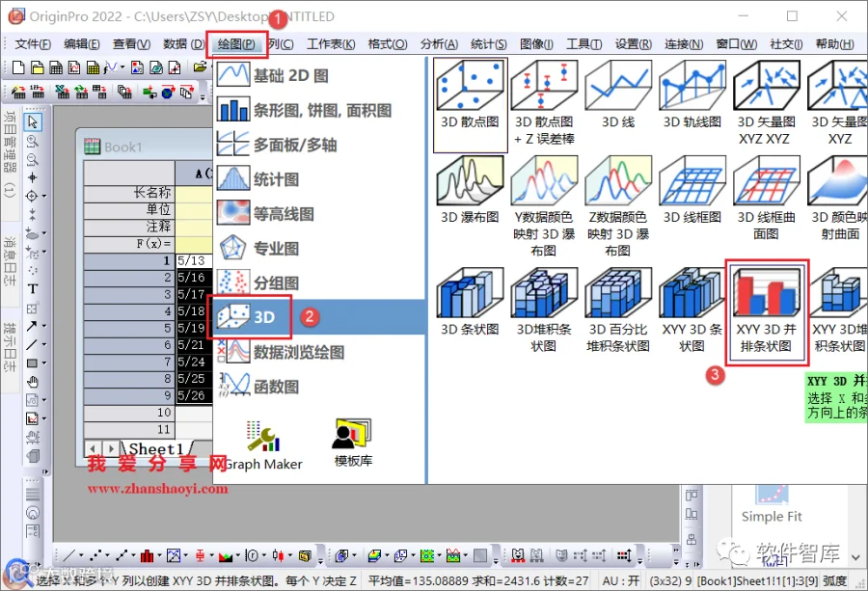
Task: Click row header 10 in Book1
Action: (x=129, y=413)
